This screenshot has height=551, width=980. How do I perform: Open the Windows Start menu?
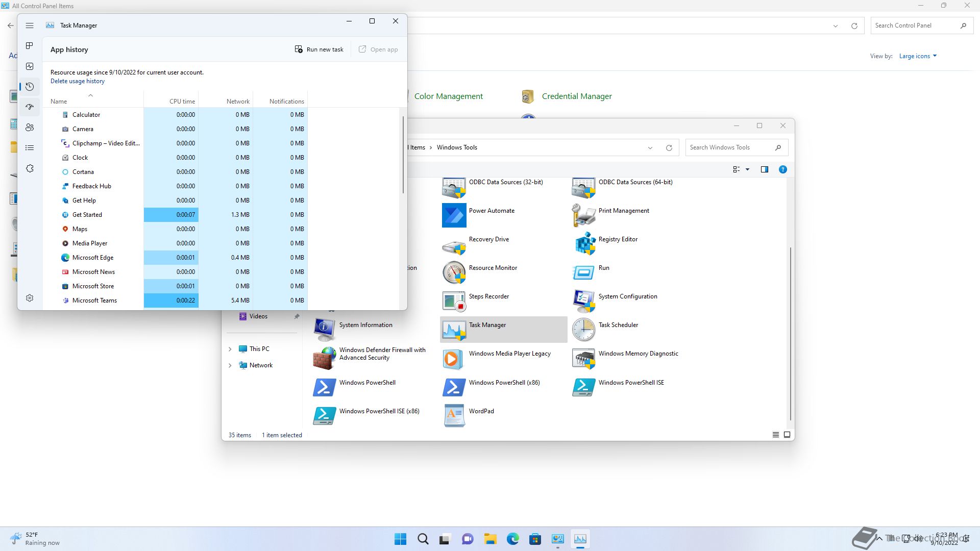tap(401, 539)
